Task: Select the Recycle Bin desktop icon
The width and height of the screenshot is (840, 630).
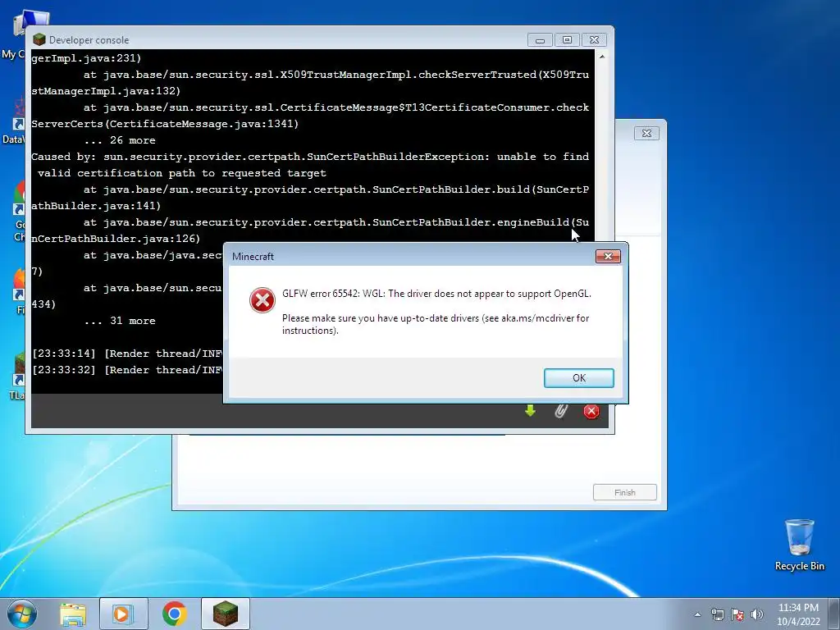Action: (x=799, y=545)
